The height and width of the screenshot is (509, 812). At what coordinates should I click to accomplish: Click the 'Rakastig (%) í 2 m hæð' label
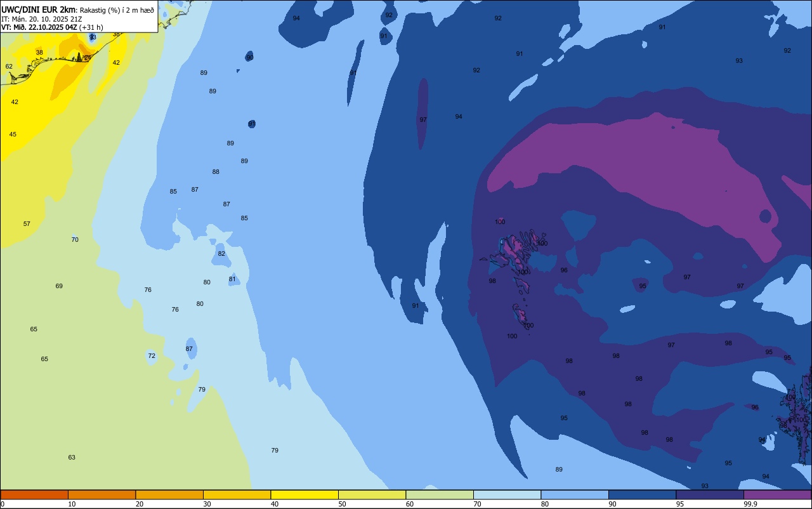[x=117, y=10]
